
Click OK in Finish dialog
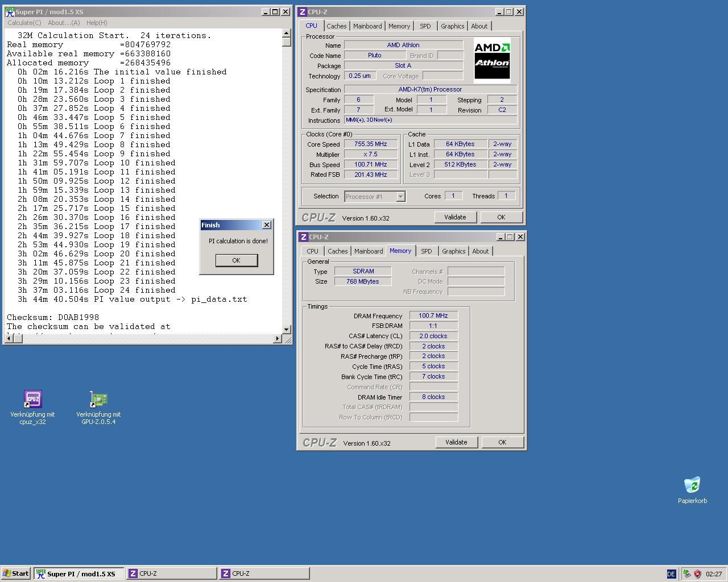click(x=237, y=260)
